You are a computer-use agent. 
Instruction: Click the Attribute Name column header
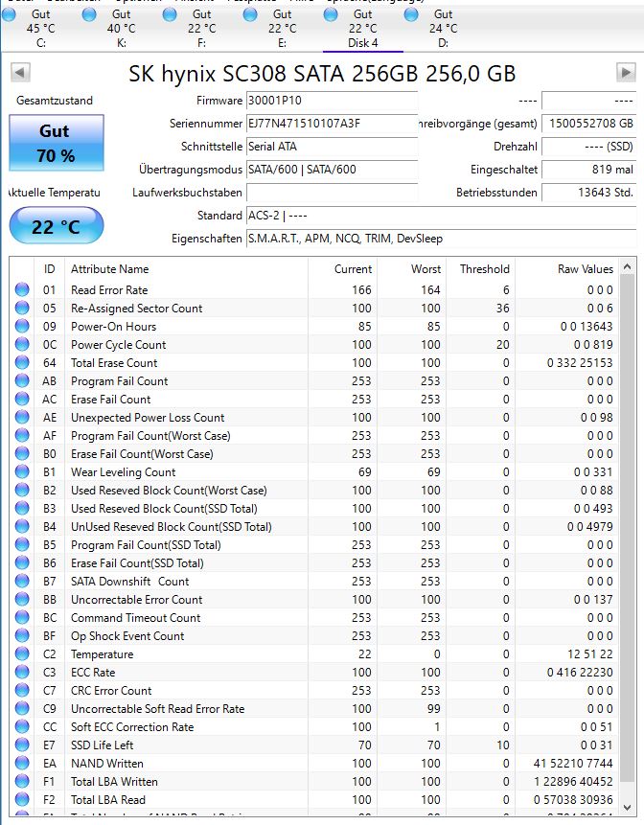click(x=186, y=269)
